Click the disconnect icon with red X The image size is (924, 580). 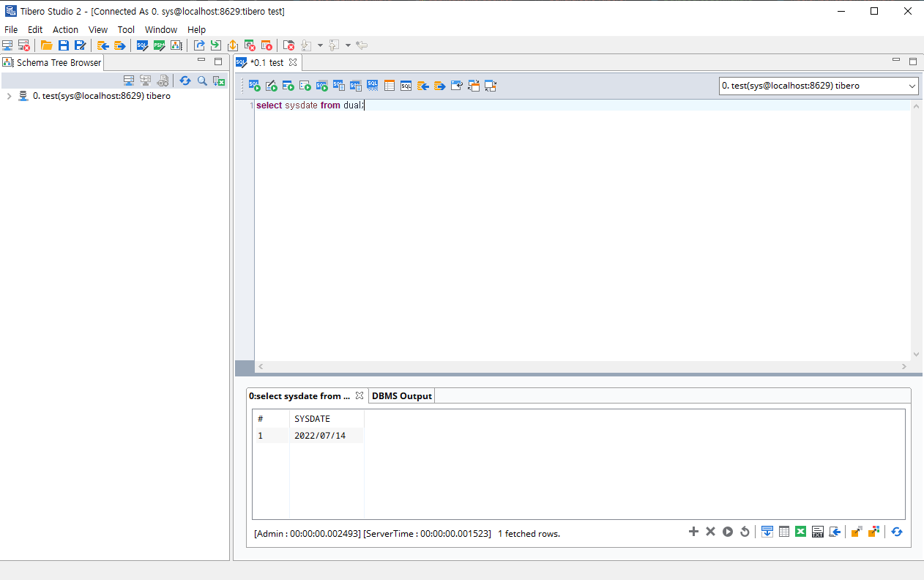click(x=23, y=45)
